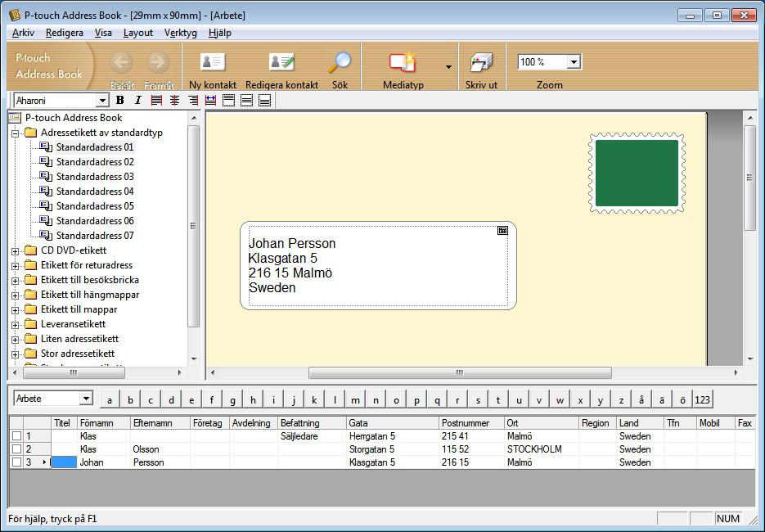Open the Hjälp menu

219,33
